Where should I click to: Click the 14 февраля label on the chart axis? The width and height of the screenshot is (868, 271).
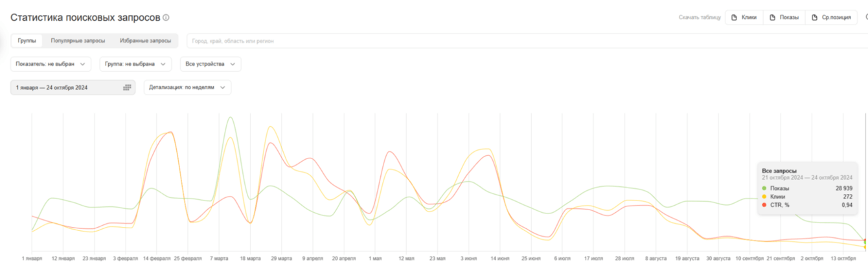[x=156, y=259]
